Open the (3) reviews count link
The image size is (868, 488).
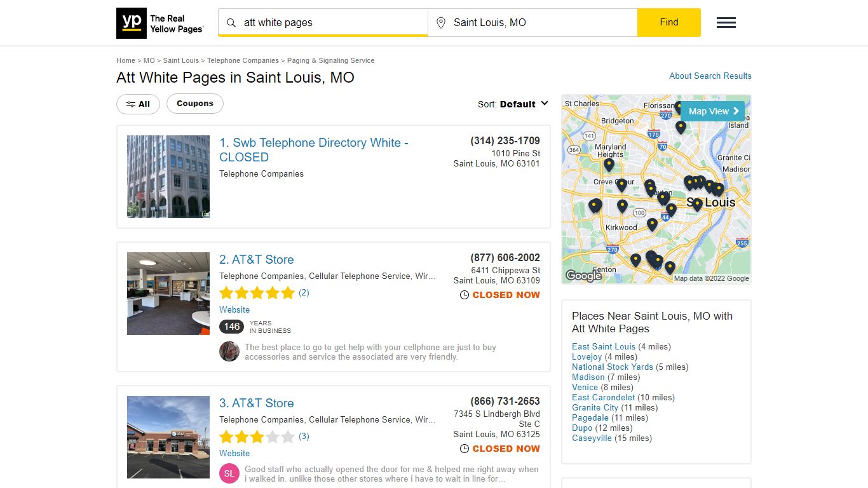coord(304,437)
